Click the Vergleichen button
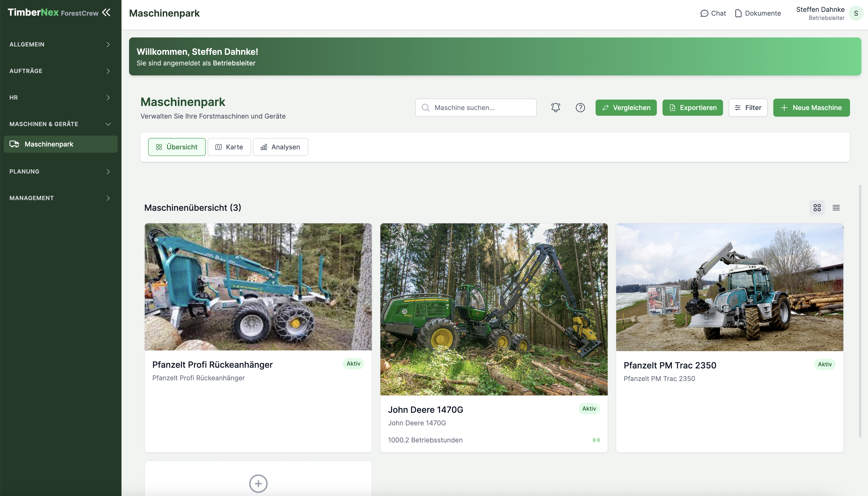868x496 pixels. pyautogui.click(x=626, y=108)
